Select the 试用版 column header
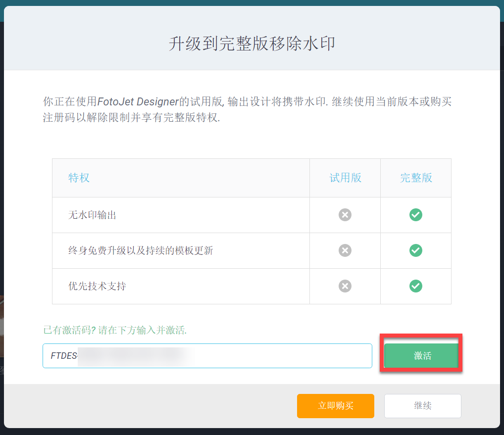Viewport: 504px width, 435px height. coord(346,178)
